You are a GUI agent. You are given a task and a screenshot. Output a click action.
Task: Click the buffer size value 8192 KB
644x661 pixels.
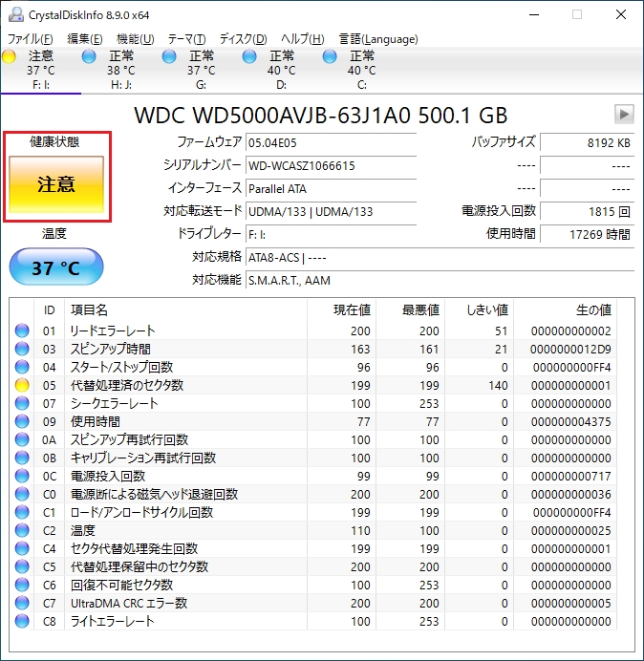(587, 143)
